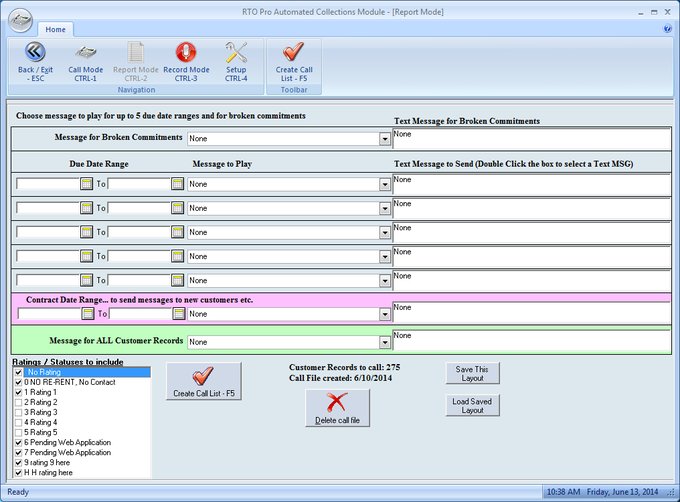Image resolution: width=680 pixels, height=502 pixels.
Task: Toggle the '2 Rating 2' checkbox
Action: [x=18, y=402]
